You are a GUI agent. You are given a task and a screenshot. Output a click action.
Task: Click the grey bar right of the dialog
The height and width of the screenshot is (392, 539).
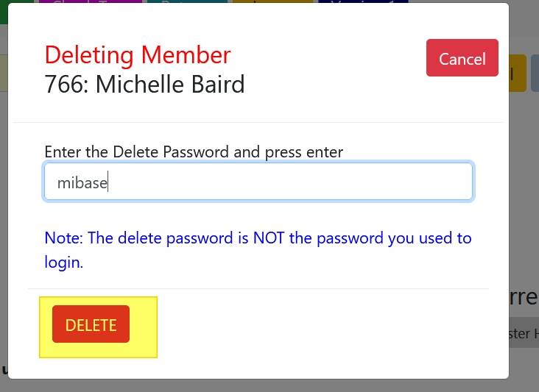pyautogui.click(x=524, y=333)
